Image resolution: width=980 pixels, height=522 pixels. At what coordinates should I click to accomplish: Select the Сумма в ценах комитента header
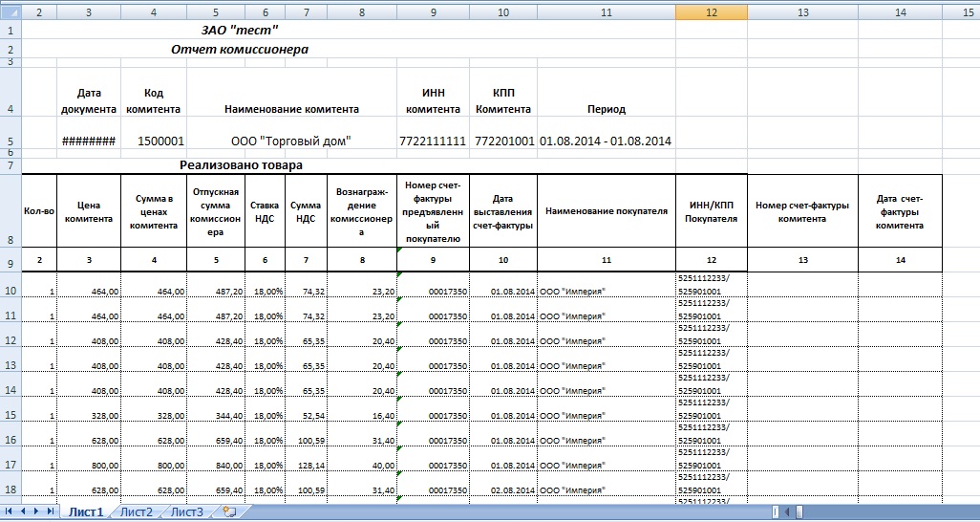click(x=154, y=211)
